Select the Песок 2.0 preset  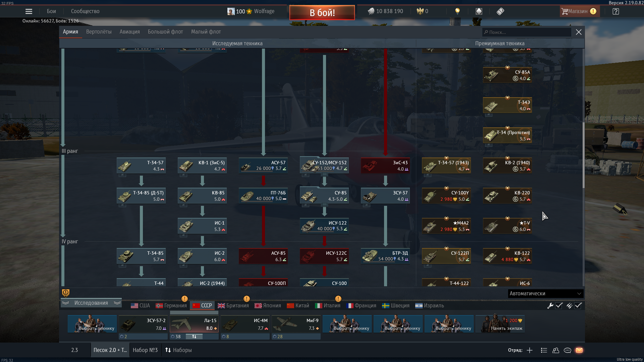tap(110, 350)
